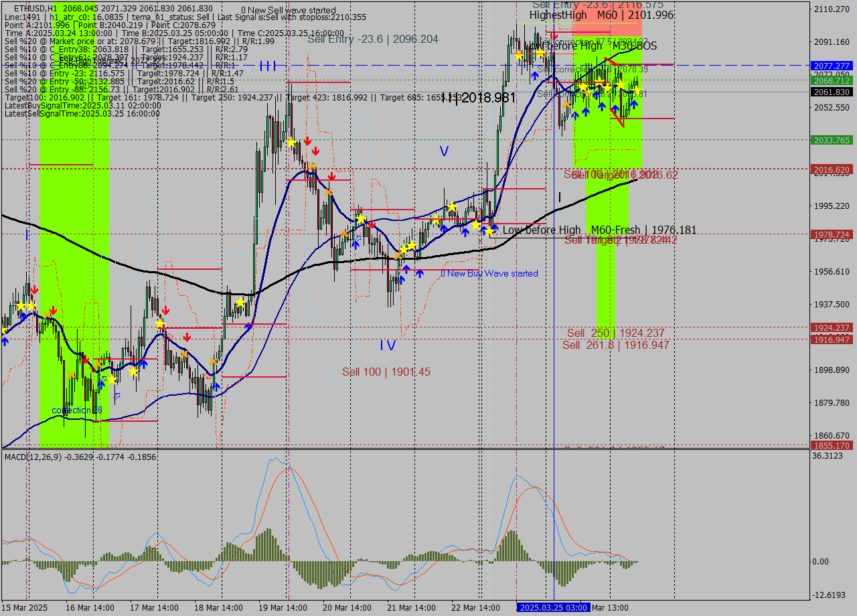Click the red down arrow above the left green zone
857x616 pixels.
coord(35,288)
